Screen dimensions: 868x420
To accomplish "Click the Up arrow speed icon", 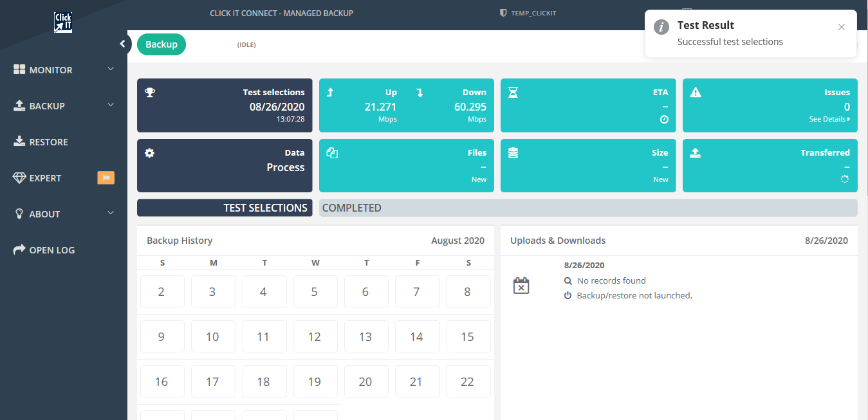I will (330, 93).
